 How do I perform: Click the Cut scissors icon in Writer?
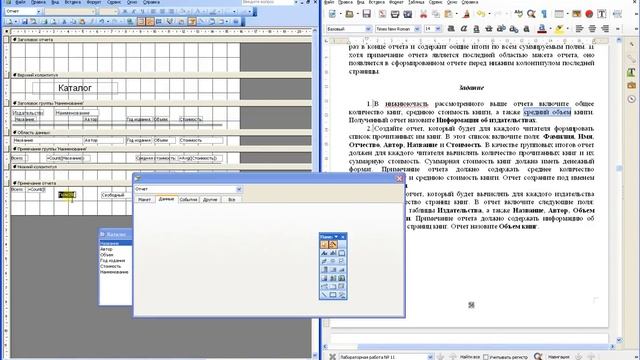423,14
